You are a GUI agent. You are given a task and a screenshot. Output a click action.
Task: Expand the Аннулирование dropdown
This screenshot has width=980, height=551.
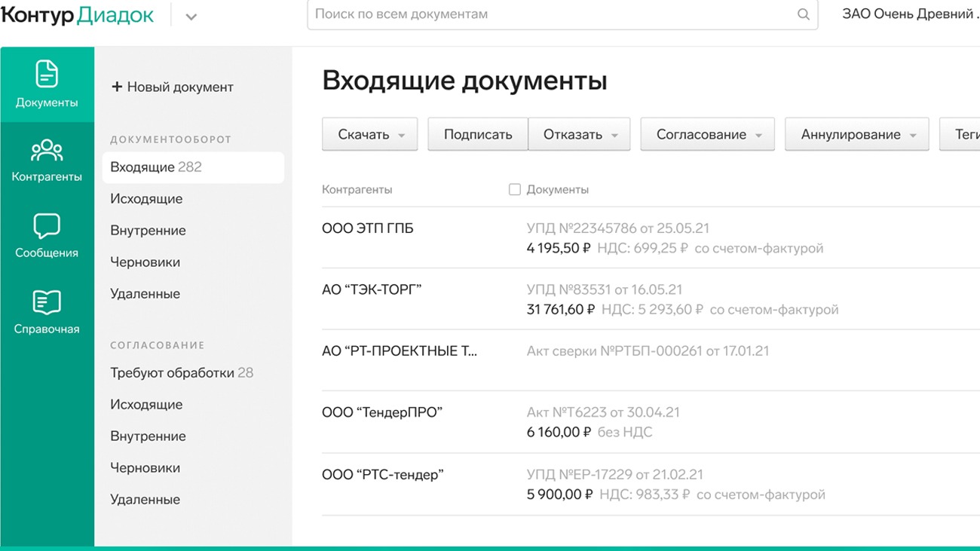856,135
